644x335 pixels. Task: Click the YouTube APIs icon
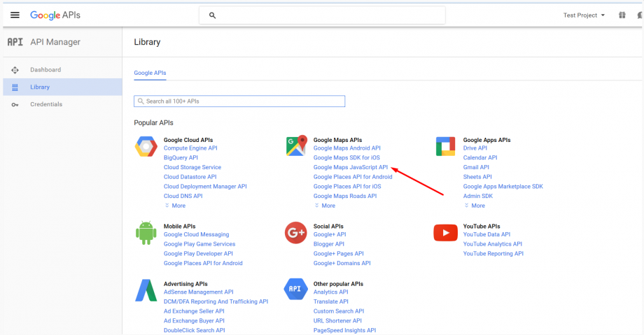pos(446,233)
